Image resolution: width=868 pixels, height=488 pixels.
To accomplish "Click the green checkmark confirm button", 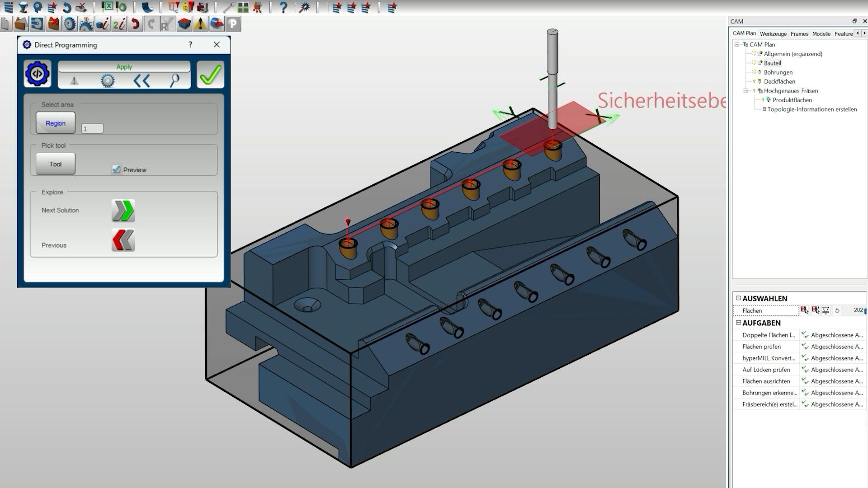I will click(210, 75).
